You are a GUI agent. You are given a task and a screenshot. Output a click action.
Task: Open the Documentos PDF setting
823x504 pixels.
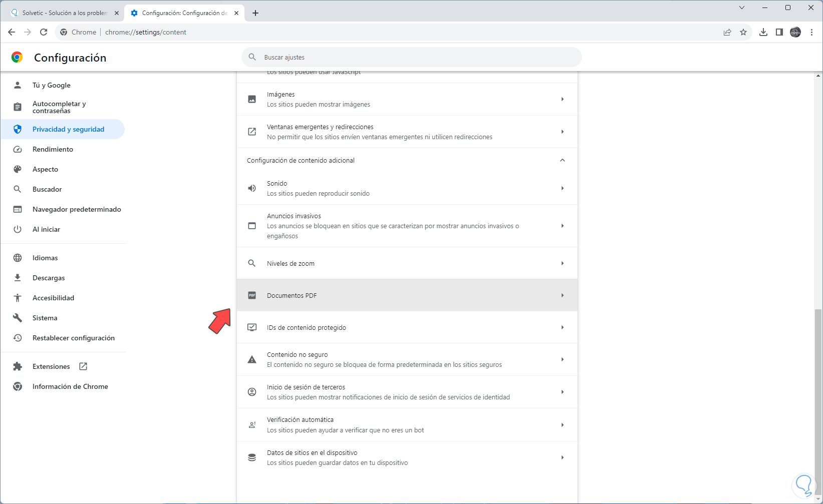407,295
